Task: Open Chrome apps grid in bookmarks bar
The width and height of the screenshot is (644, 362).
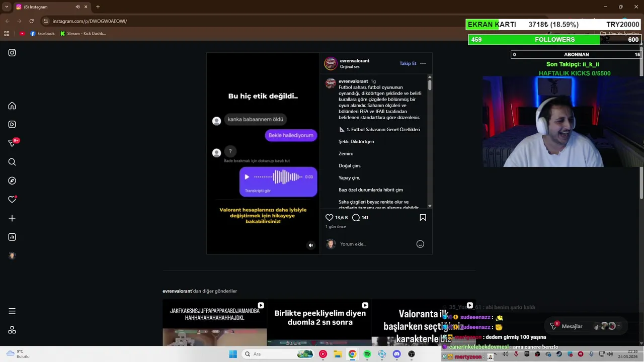Action: coord(7,34)
